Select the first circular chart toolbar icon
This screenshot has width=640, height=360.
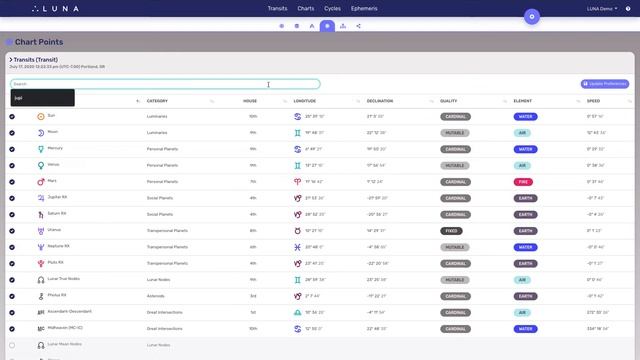(282, 26)
